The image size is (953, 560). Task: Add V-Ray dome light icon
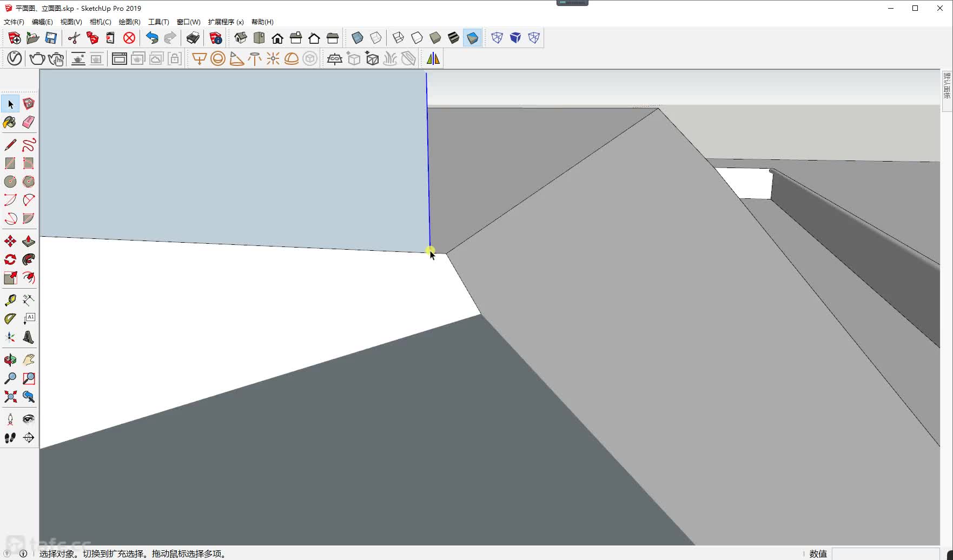(x=292, y=58)
